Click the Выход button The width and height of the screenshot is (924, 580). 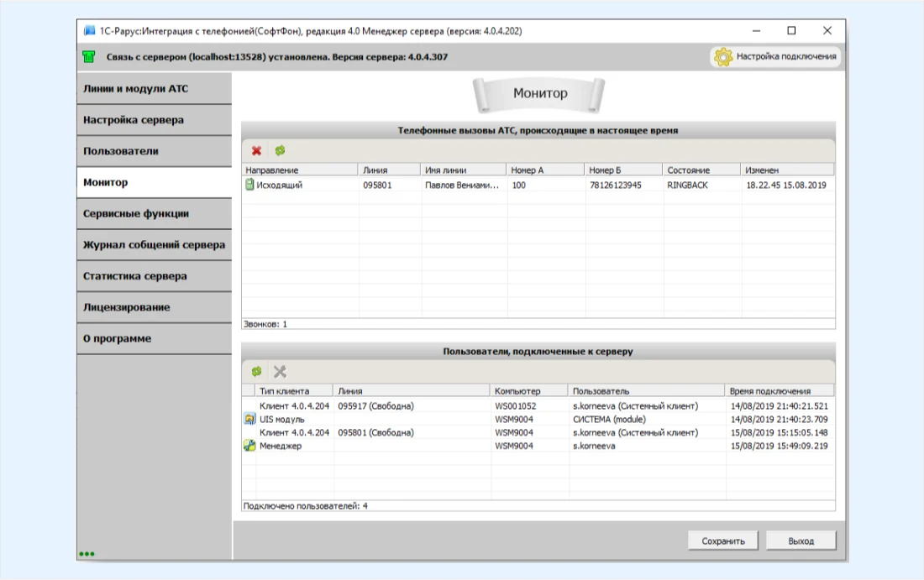(801, 541)
